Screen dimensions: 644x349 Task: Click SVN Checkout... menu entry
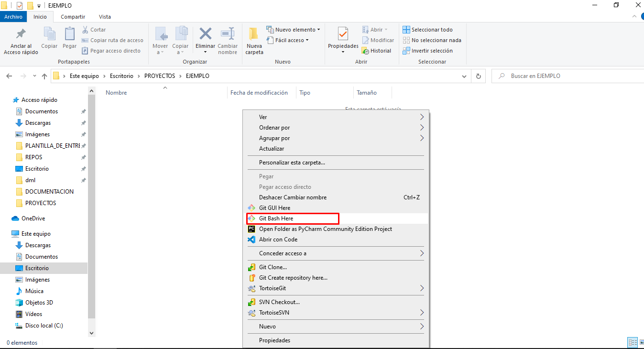(335, 302)
